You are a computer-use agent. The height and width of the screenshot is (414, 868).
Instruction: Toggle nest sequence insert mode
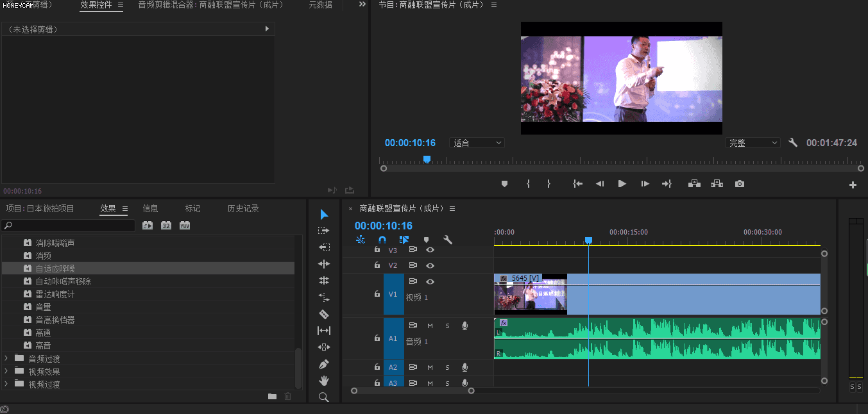click(361, 240)
